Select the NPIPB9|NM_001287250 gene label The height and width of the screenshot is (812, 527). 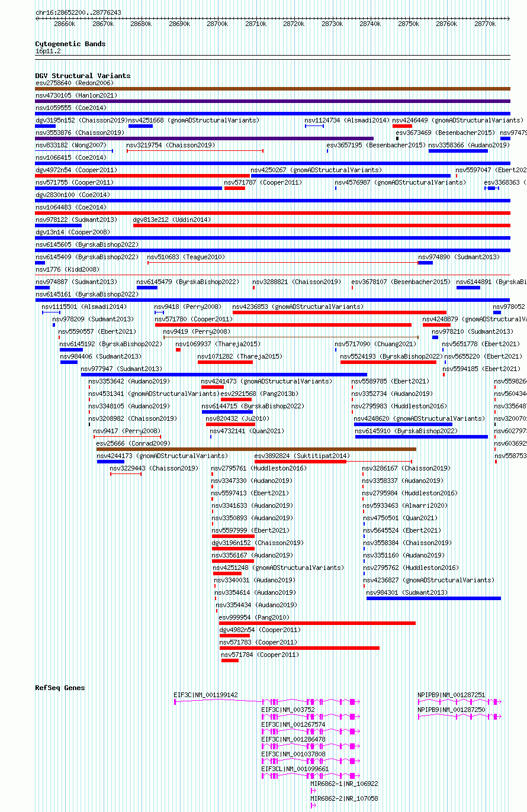coord(452,710)
